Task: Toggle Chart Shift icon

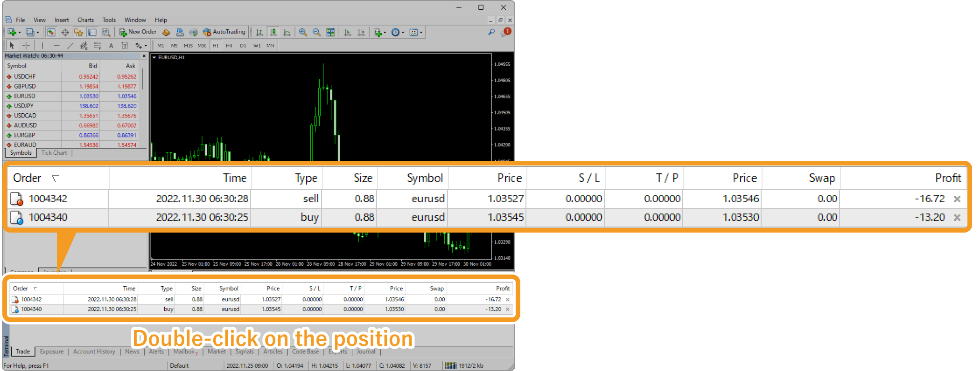Action: [361, 32]
